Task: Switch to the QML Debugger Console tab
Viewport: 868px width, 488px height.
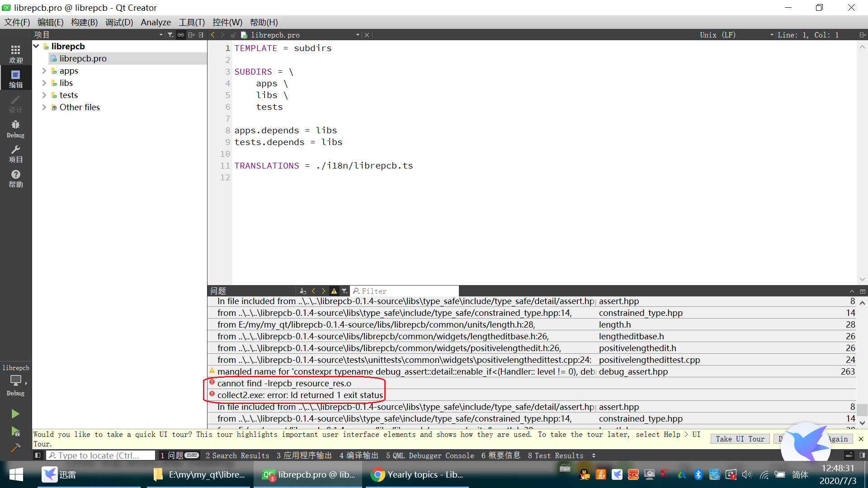Action: pos(429,455)
